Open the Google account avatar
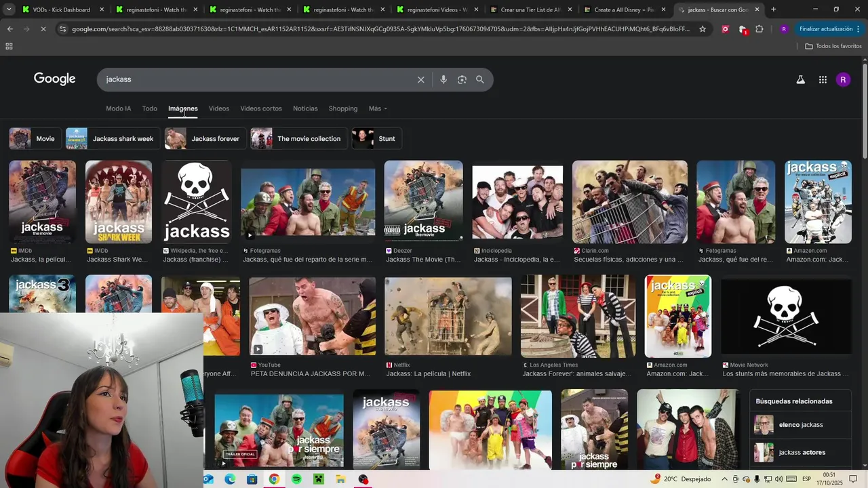868x488 pixels. (x=843, y=79)
